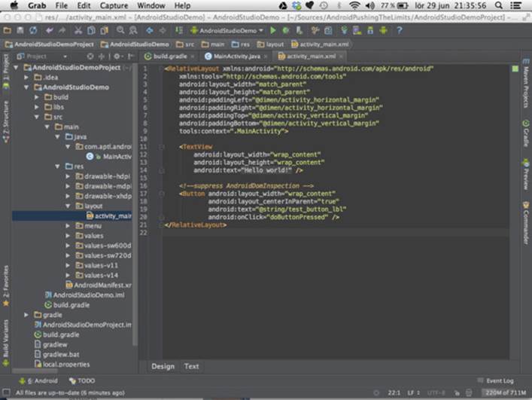Screen dimensions: 532x400
Task: Click the Cut scissors icon
Action: tap(78, 31)
